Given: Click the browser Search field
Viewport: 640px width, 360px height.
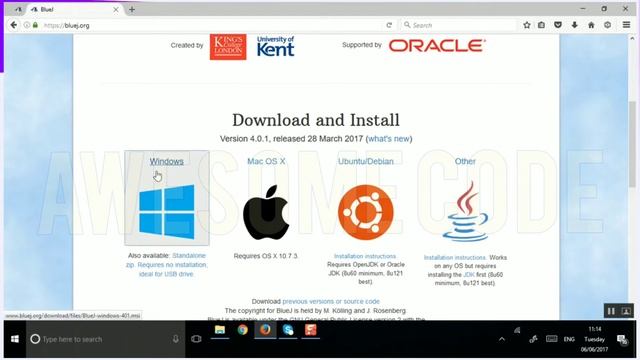Looking at the screenshot, I should 459,25.
